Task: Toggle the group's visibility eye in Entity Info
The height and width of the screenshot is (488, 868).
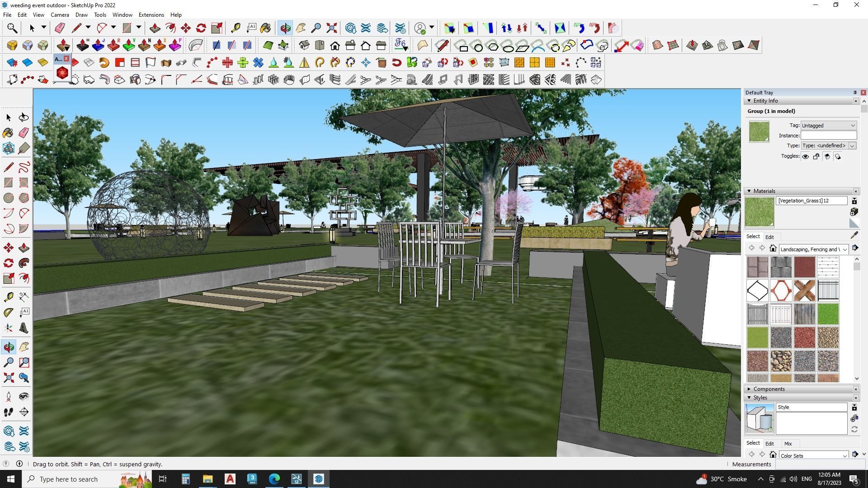Action: [805, 157]
